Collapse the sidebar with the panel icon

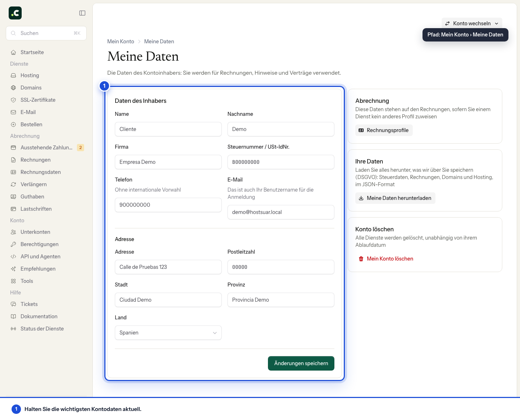pyautogui.click(x=82, y=13)
